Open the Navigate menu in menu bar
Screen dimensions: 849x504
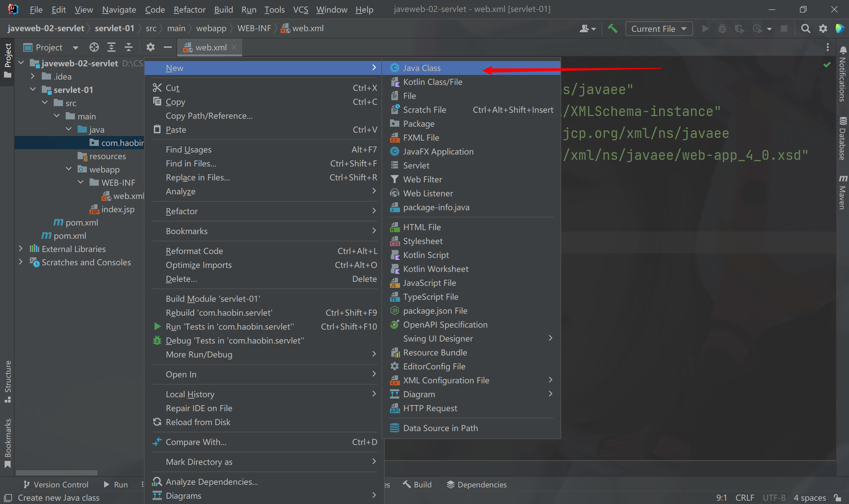point(119,10)
